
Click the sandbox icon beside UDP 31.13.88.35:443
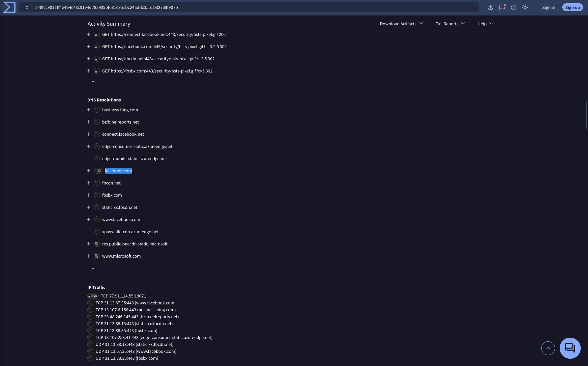pos(90,358)
